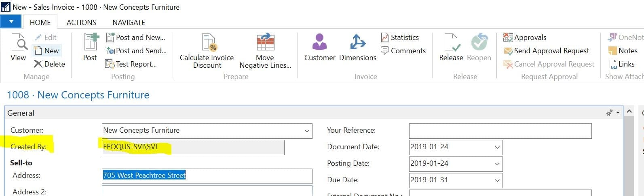Click the Sell-to group label
The image size is (644, 196).
[x=21, y=163]
